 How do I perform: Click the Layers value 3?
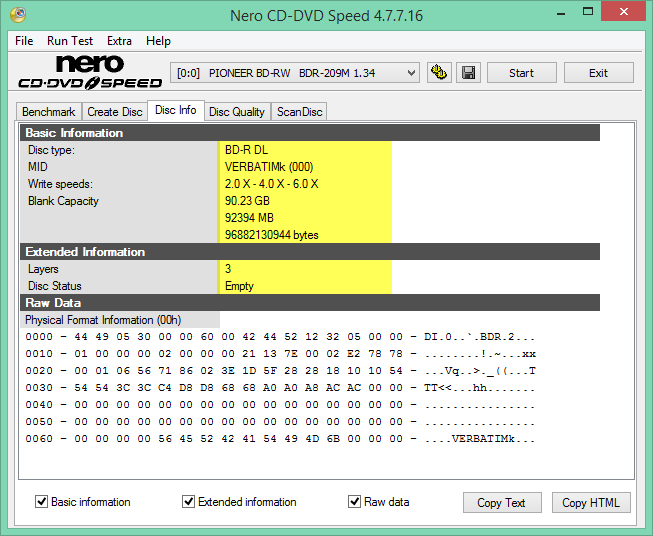click(228, 269)
